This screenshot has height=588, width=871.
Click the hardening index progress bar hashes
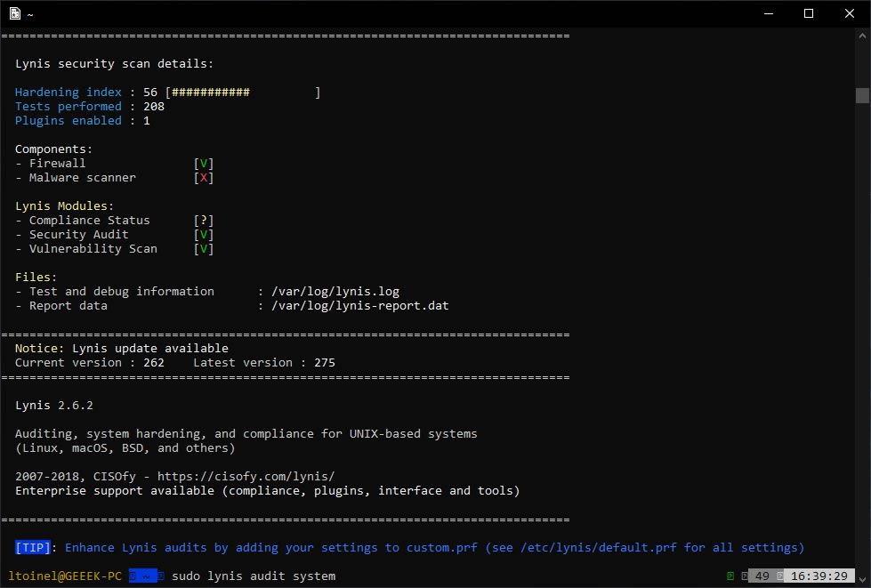coord(211,93)
